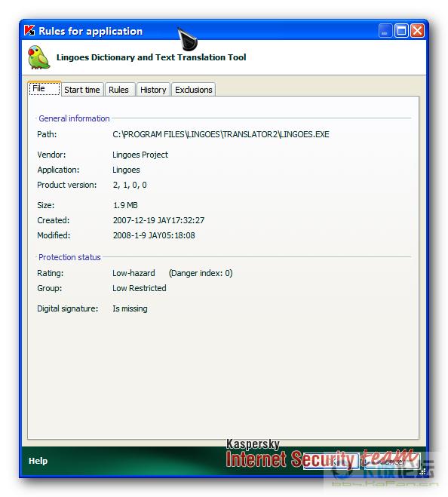
Task: Click the modified date 2008-1-9 value
Action: pyautogui.click(x=154, y=235)
